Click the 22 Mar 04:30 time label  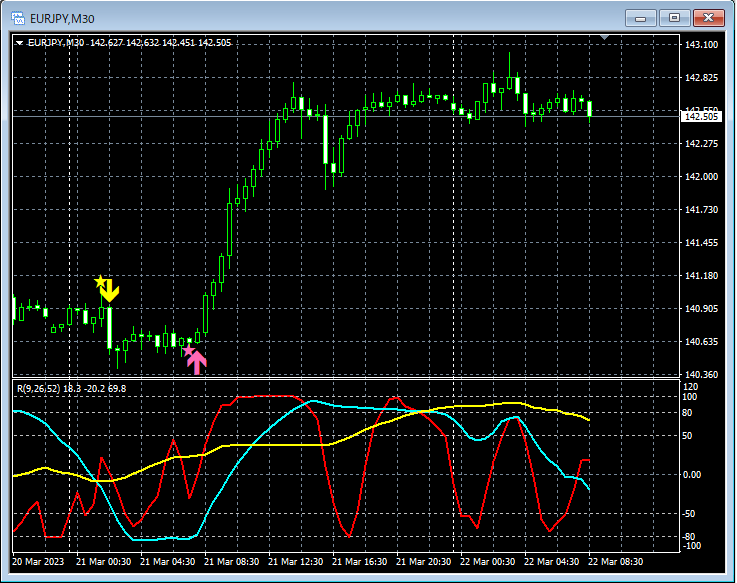pyautogui.click(x=551, y=562)
